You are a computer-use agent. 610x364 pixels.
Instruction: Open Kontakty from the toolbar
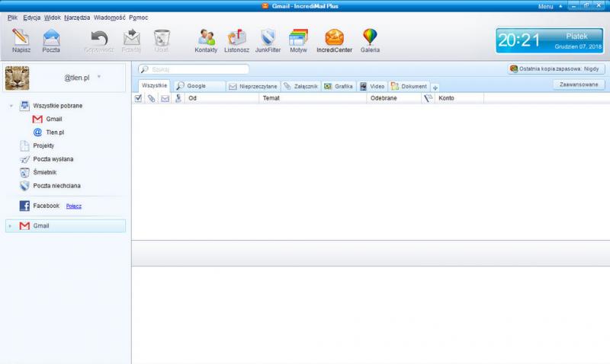pyautogui.click(x=206, y=38)
